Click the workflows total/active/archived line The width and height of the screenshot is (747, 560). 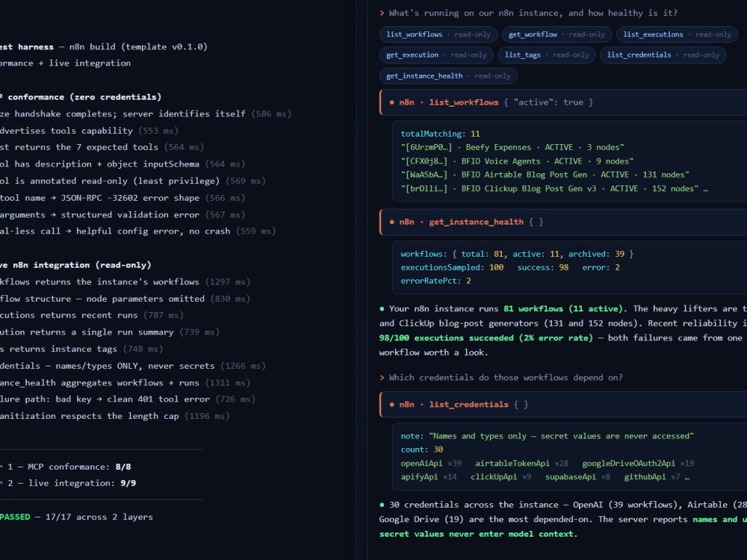click(517, 254)
